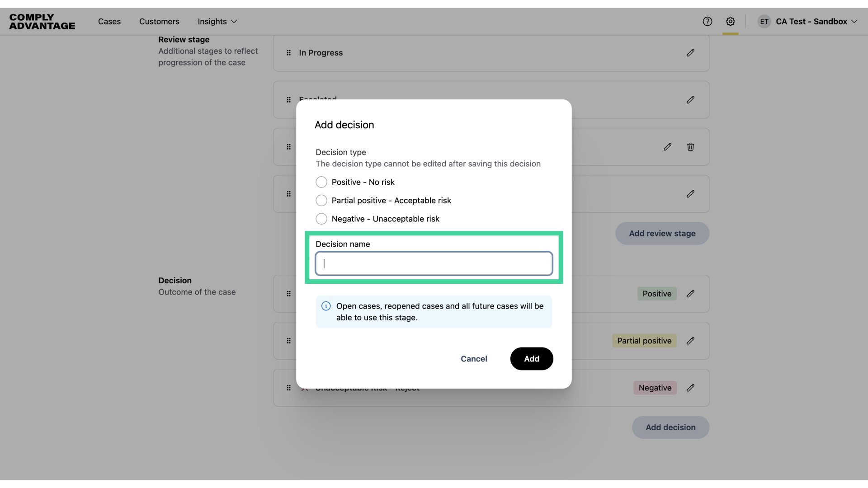Viewport: 868px width, 488px height.
Task: Select Negative - Unacceptable risk
Action: [x=322, y=219]
